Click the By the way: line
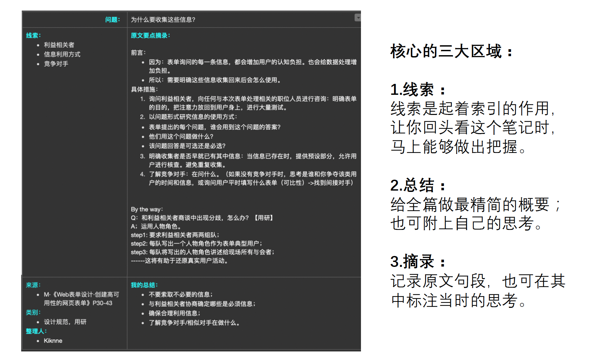The image size is (595, 364). coord(147,209)
